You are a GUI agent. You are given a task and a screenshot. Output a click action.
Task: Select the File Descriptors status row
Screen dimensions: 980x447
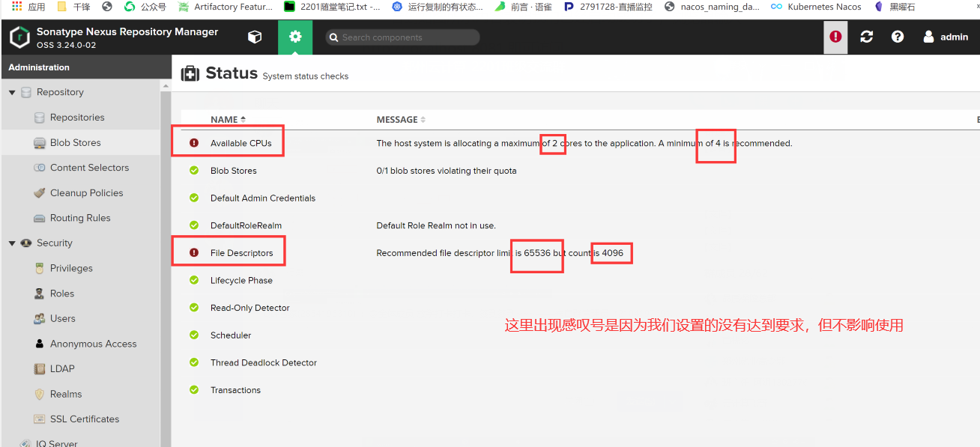pos(575,253)
